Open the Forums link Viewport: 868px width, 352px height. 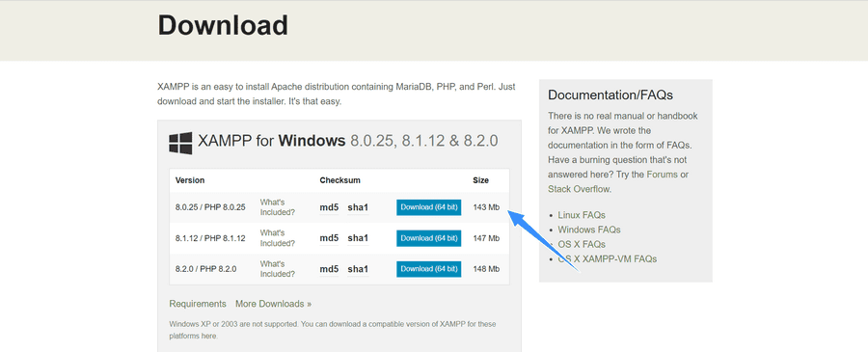click(662, 175)
